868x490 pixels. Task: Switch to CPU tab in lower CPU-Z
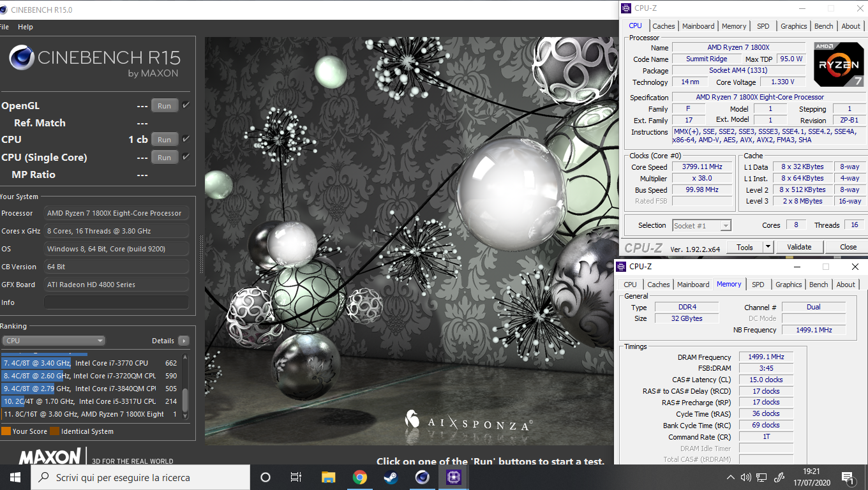(630, 285)
